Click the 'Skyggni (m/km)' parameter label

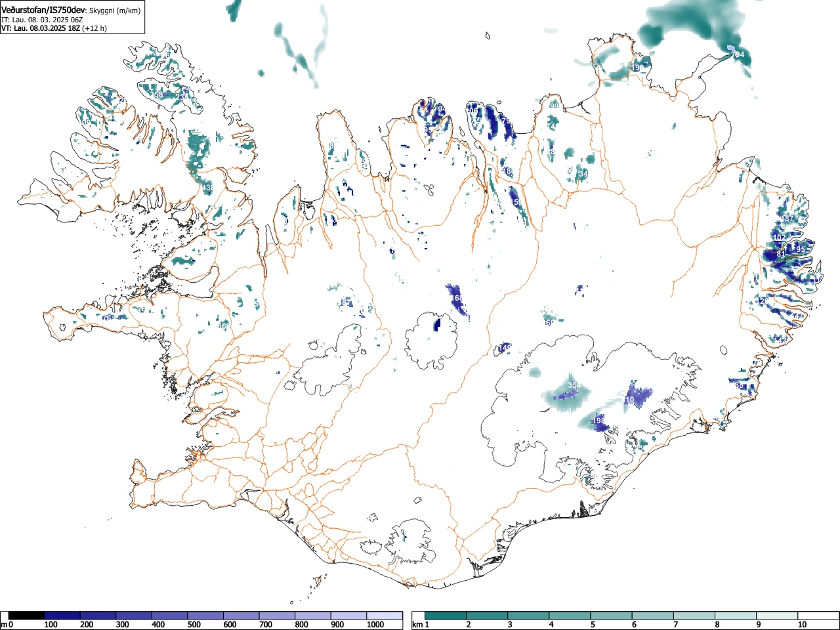pos(114,10)
